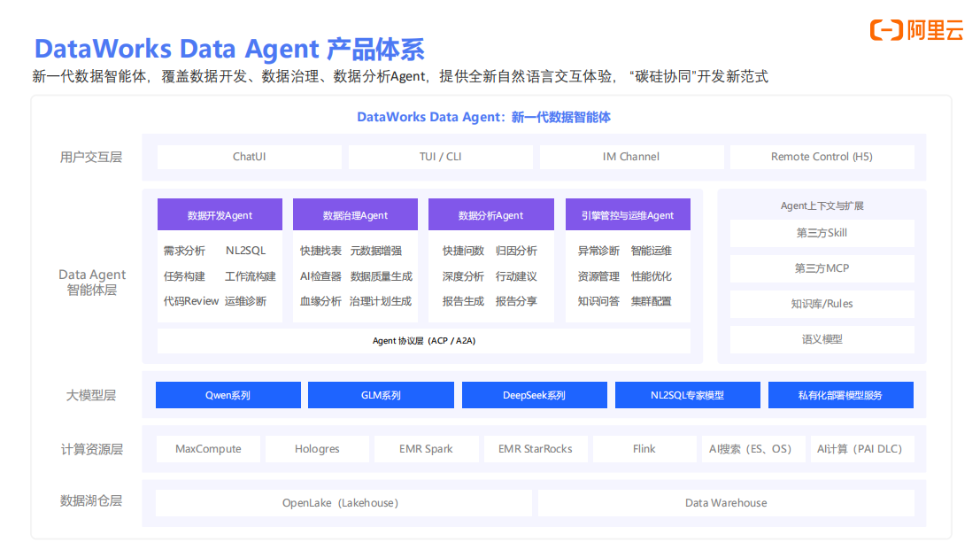Click the AI检查器 text
Screen dimensions: 980x550
coord(320,276)
